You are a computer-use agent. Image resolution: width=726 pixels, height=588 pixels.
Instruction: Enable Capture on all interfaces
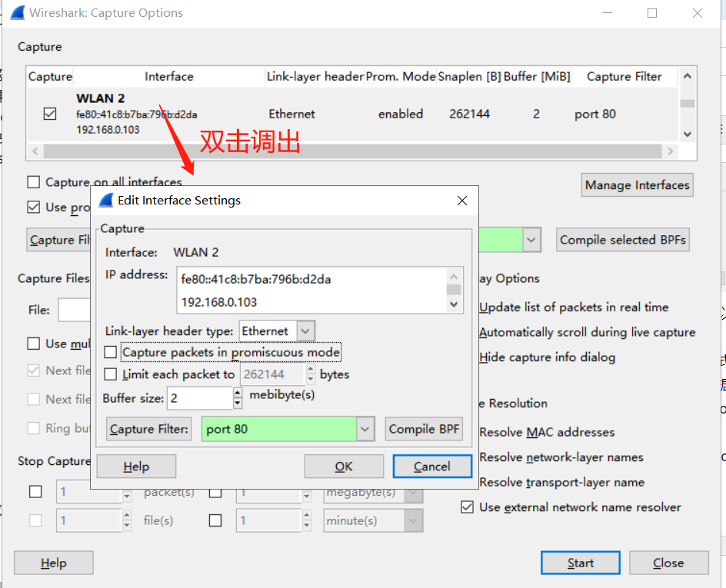pos(33,182)
